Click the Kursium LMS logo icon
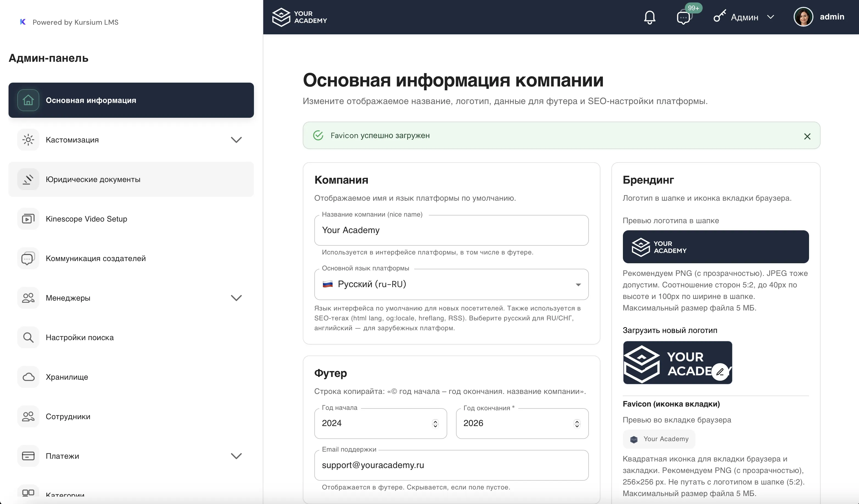 point(23,22)
